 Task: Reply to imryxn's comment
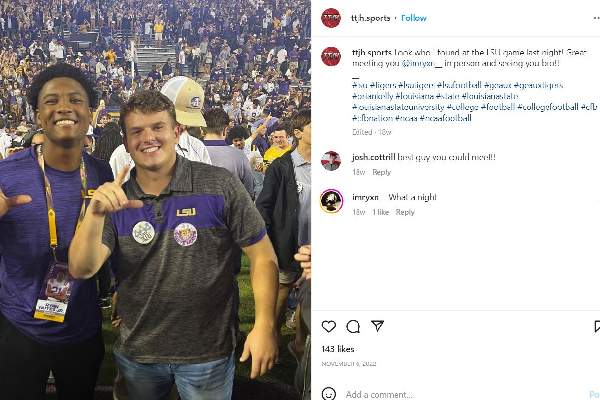pyautogui.click(x=405, y=212)
